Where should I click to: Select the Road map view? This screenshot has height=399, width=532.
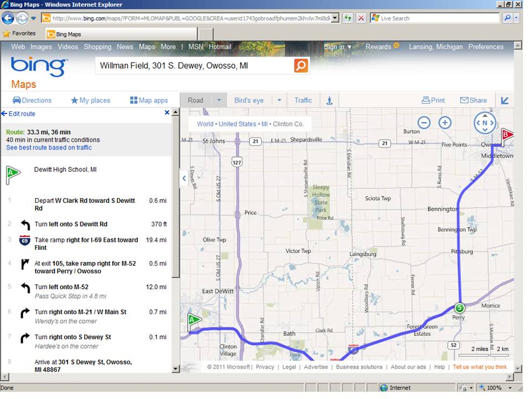coord(196,100)
